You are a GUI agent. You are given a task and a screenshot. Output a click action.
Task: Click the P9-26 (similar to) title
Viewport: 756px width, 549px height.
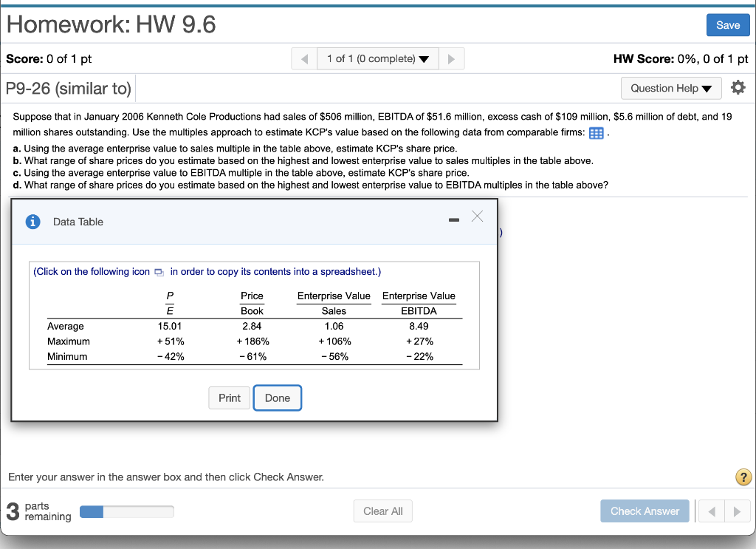(x=68, y=89)
